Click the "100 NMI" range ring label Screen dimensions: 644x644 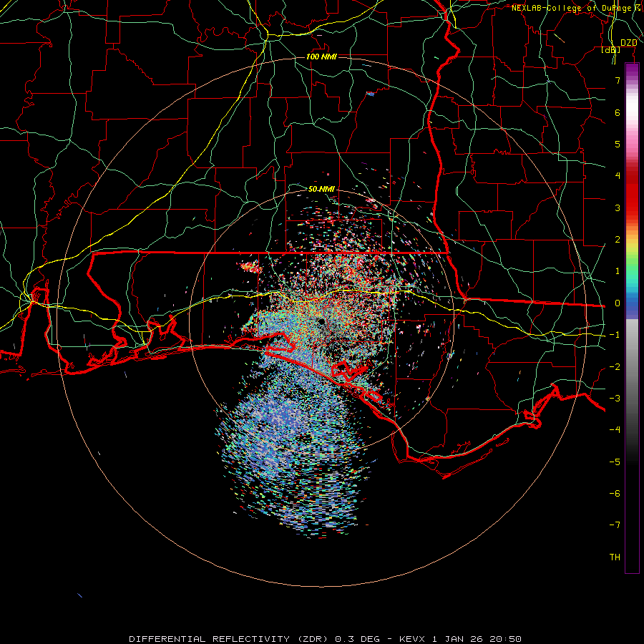pyautogui.click(x=321, y=57)
